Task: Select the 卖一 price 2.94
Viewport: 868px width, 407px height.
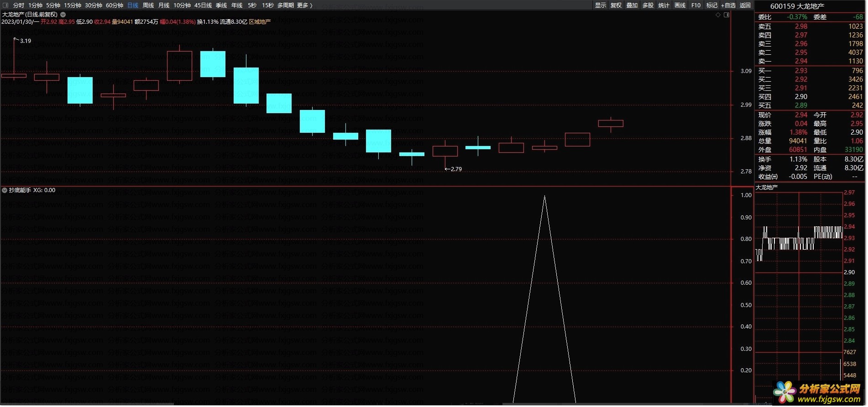Action: click(x=801, y=61)
